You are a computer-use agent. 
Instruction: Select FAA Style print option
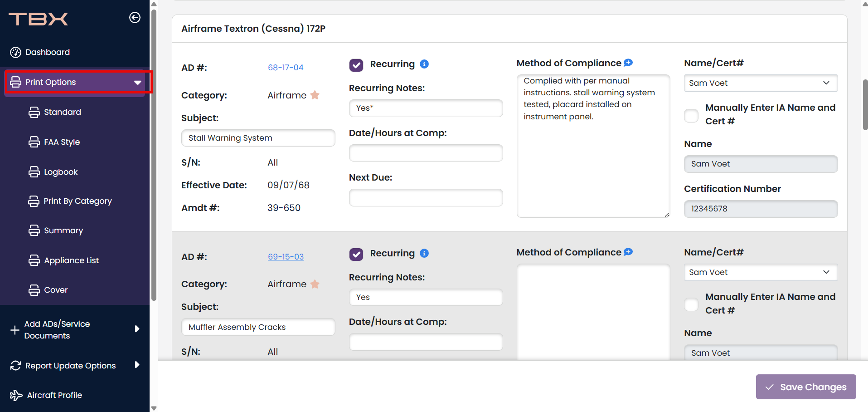tap(62, 142)
